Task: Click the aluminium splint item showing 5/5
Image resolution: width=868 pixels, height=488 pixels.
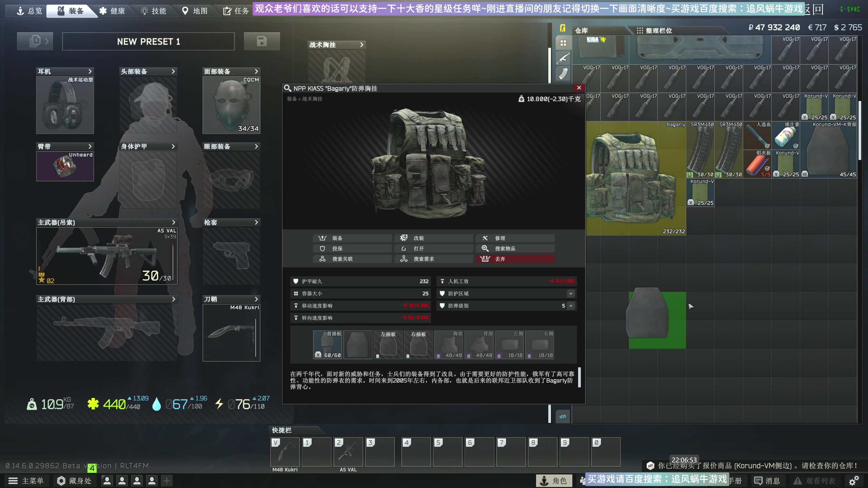Action: 757,164
